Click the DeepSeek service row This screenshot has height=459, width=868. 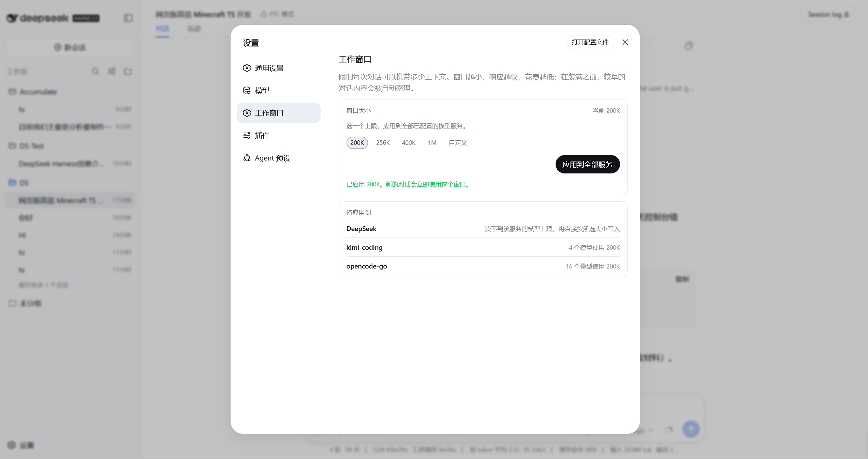[483, 229]
